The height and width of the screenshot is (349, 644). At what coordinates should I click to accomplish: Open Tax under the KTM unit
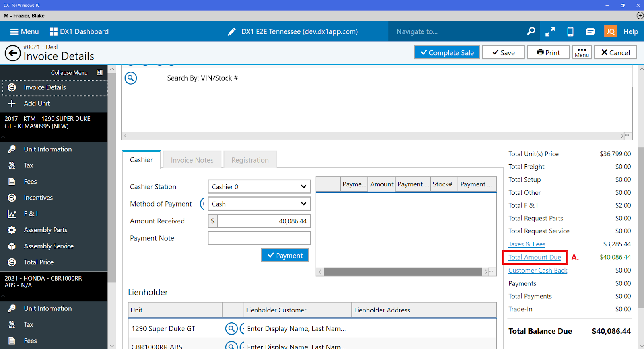54,165
